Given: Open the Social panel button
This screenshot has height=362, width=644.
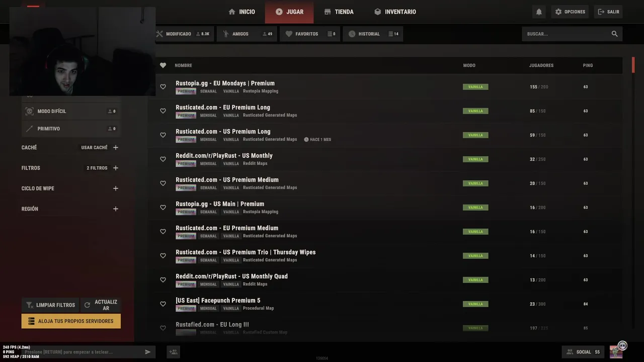Looking at the screenshot, I should (x=583, y=352).
